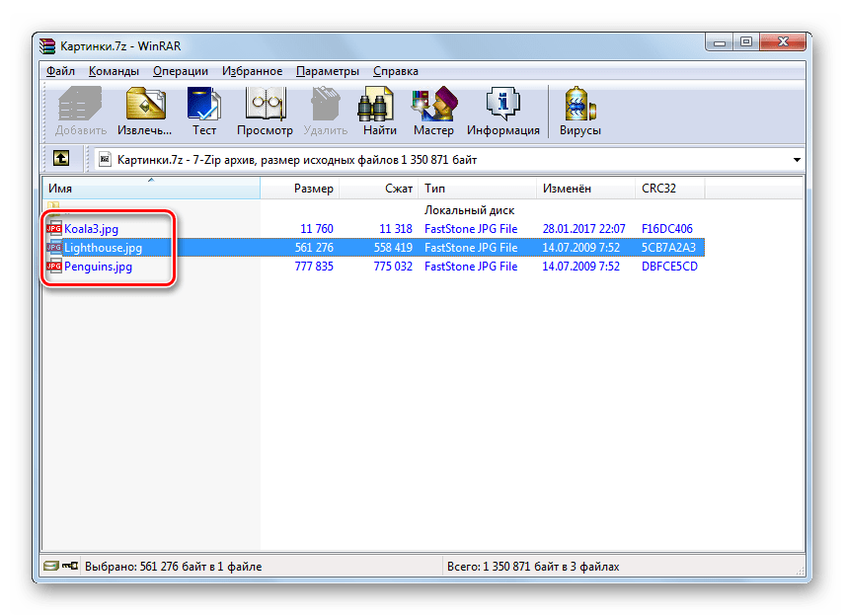Screen dimensions: 845x616
Task: Expand the address bar dropdown arrow
Action: point(797,160)
